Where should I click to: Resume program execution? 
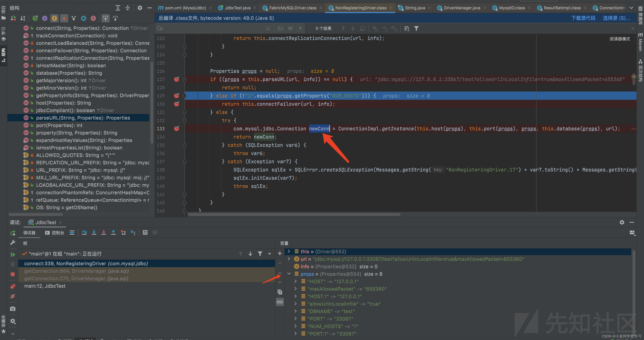click(x=13, y=254)
